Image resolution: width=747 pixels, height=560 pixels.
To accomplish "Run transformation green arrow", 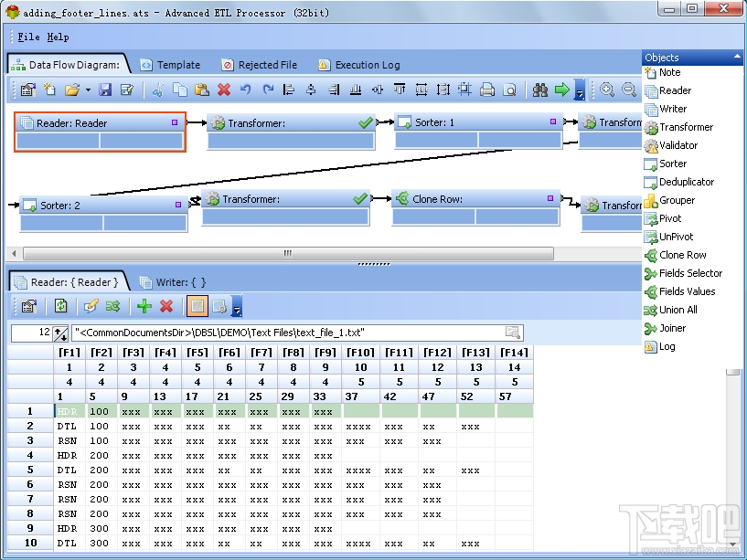I will (562, 90).
